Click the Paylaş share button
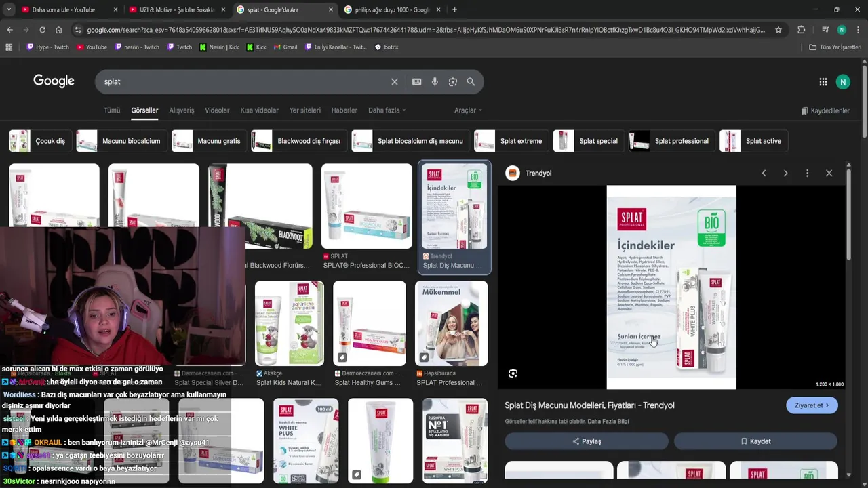Viewport: 868px width, 488px height. coord(587,441)
